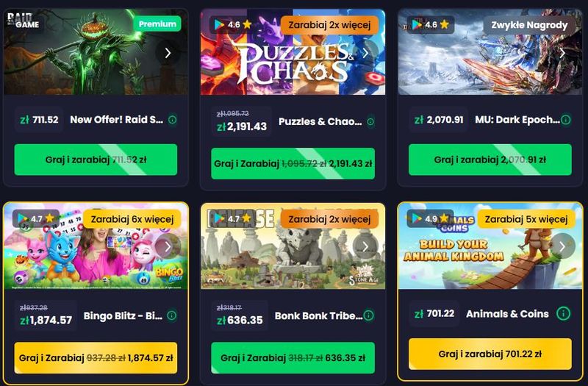Click Graj i zarabiaj 701.22 zł button
This screenshot has width=588, height=386.
pyautogui.click(x=490, y=354)
